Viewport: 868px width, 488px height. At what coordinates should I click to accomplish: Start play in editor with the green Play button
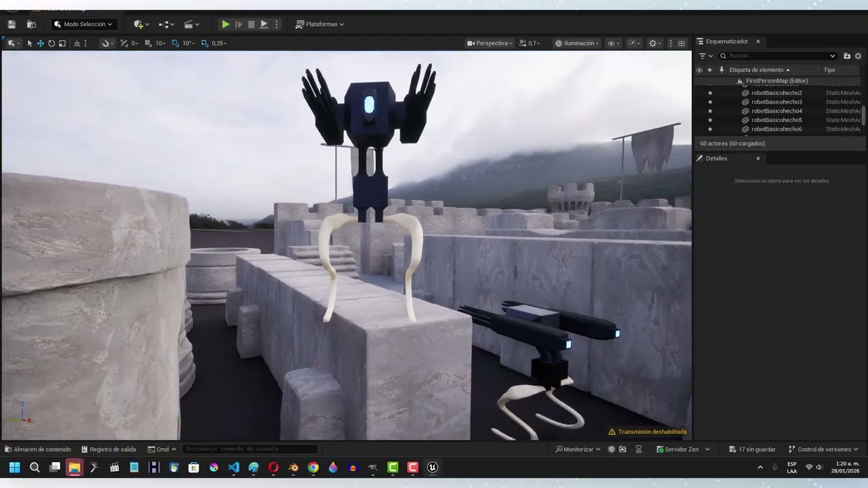point(225,24)
